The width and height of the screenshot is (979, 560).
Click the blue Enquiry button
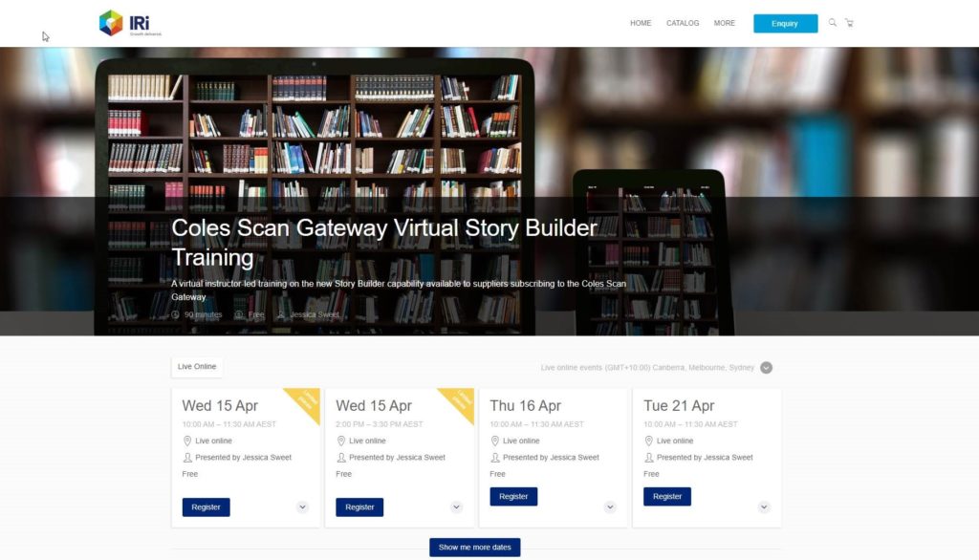tap(785, 23)
